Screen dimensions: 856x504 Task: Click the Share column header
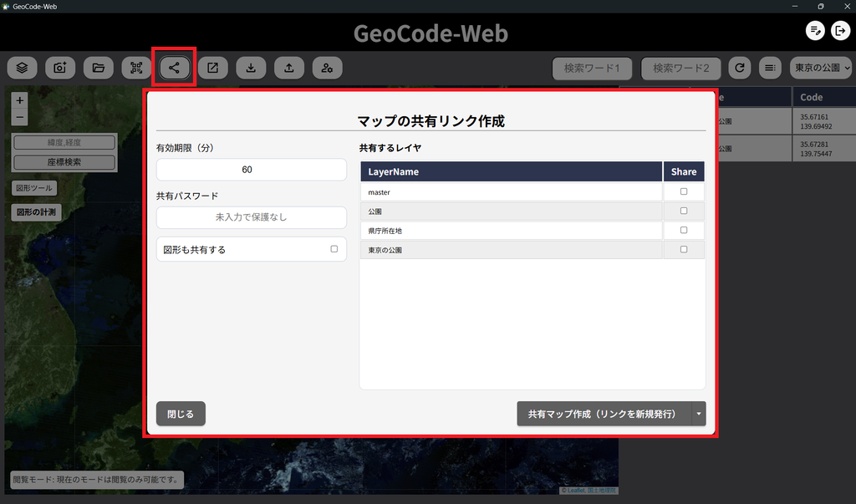(684, 171)
